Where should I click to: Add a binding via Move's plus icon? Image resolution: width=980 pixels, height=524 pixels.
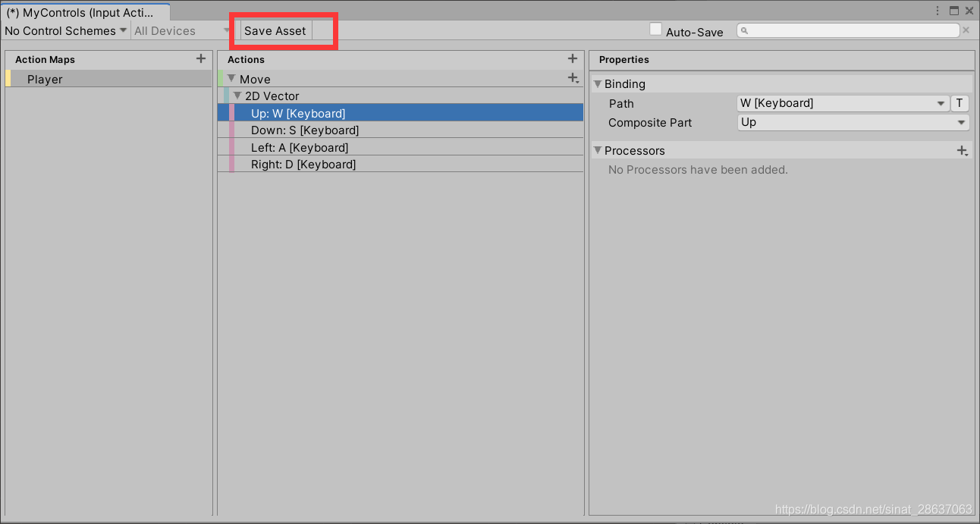click(573, 77)
